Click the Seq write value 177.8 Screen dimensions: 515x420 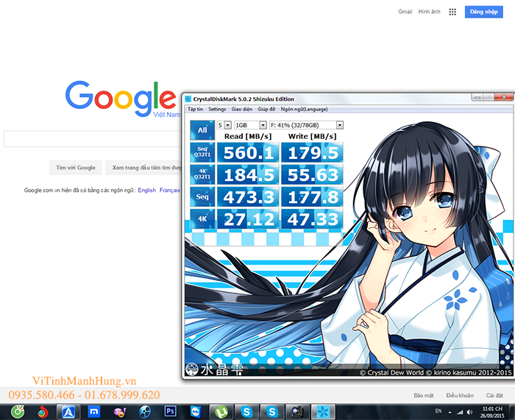pos(313,196)
